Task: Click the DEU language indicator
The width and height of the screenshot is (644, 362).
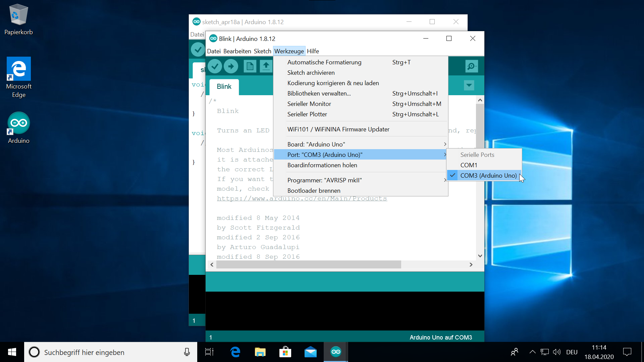Action: point(572,352)
